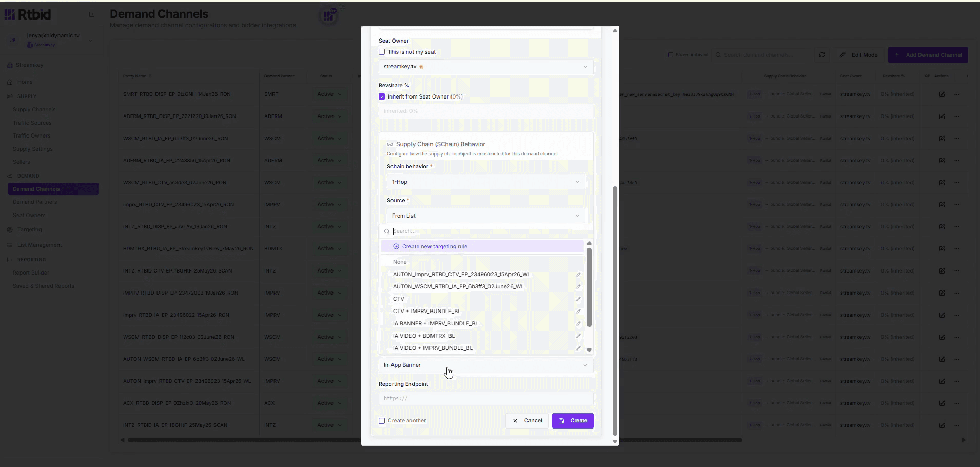
Task: Click the targeting list scroll-down arrow
Action: coord(589,350)
